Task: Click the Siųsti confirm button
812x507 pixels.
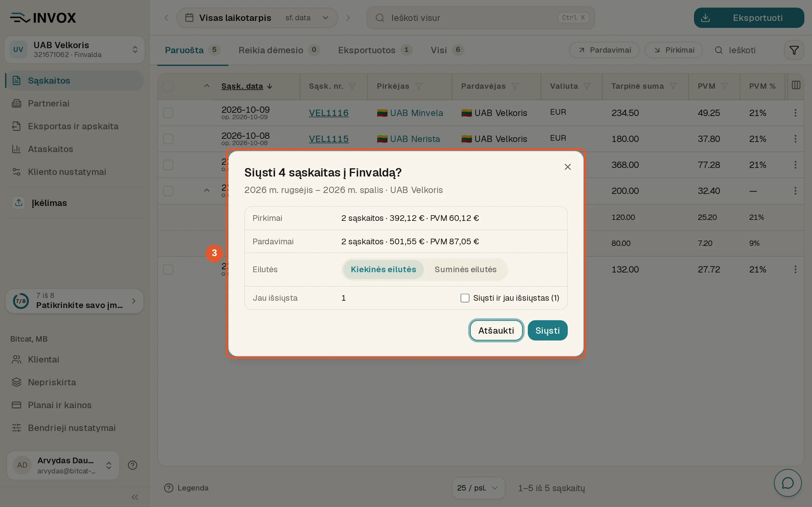Action: tap(547, 330)
